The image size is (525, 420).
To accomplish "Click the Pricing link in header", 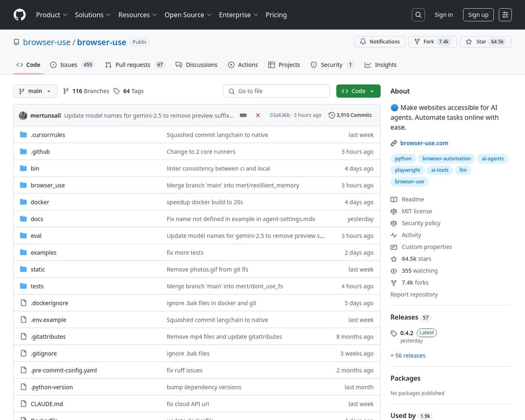I will 276,15.
